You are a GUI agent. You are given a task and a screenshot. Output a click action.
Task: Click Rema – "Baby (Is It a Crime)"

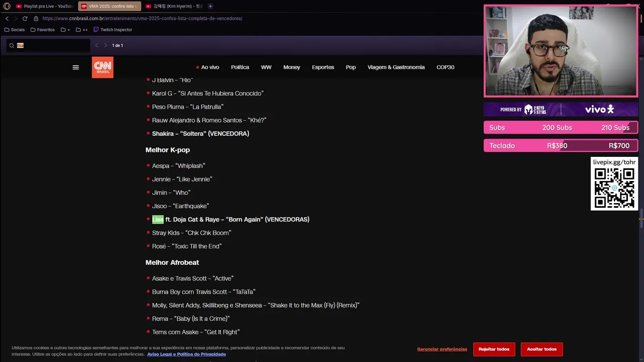(191, 319)
